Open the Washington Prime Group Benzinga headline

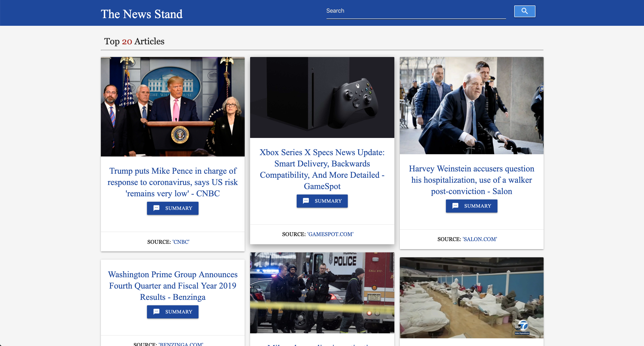173,286
